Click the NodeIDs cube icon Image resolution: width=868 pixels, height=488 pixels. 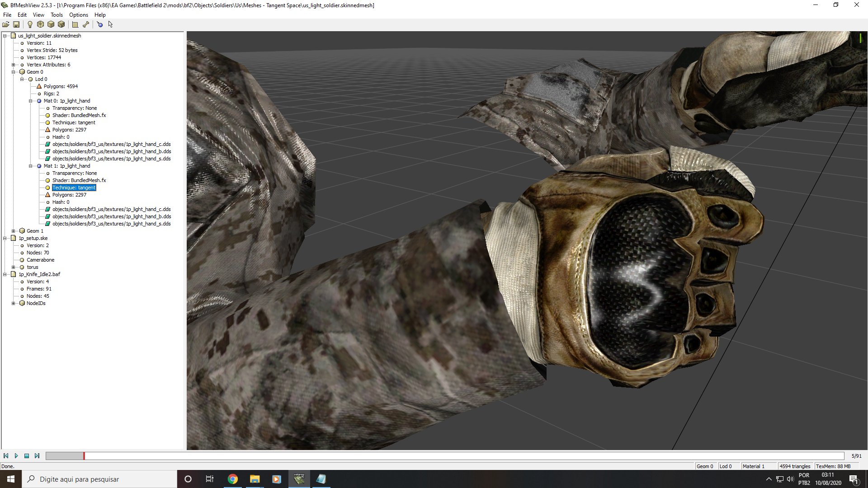tap(22, 303)
